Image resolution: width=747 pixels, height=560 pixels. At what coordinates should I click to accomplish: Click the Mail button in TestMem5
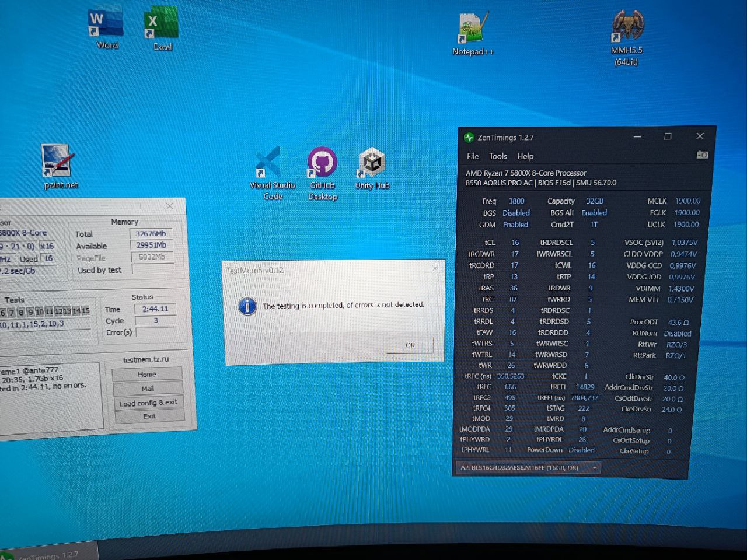coord(148,388)
